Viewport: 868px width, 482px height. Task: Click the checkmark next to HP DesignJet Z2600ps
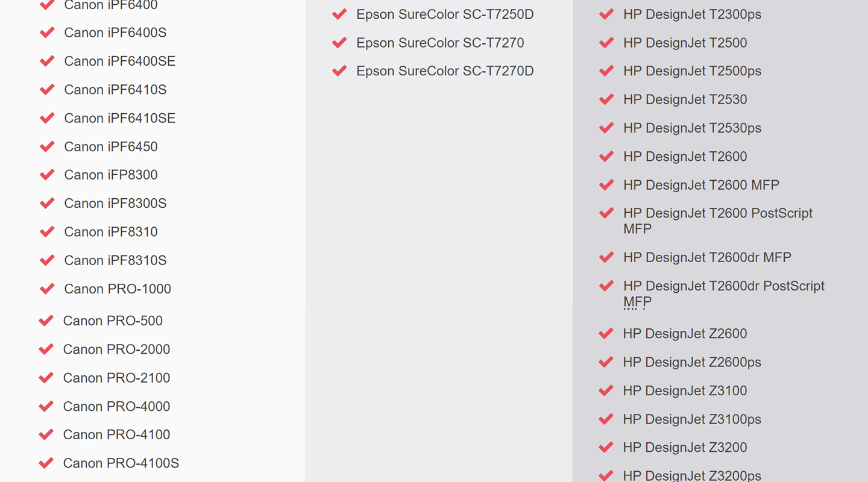[x=606, y=362]
